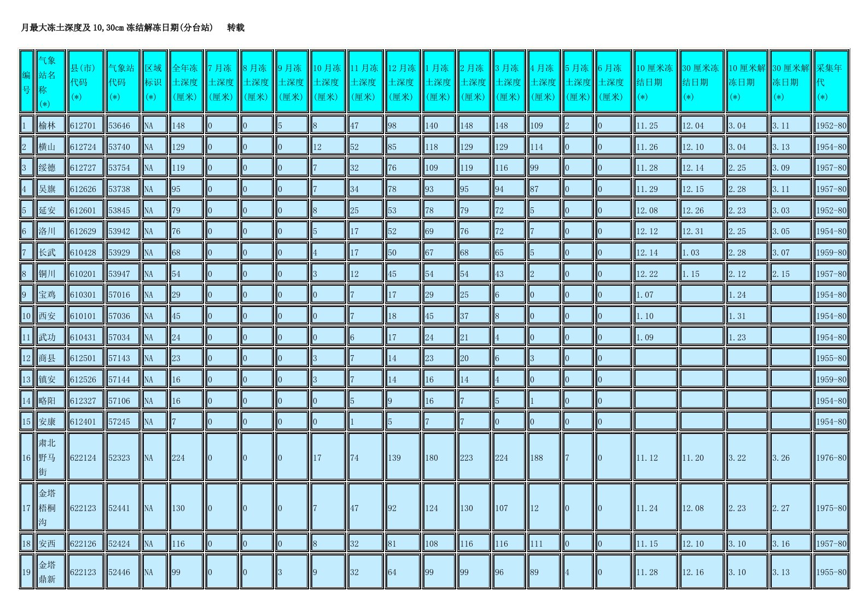
Task: Click county code 612629 in 洛川 row
Action: 83,231
